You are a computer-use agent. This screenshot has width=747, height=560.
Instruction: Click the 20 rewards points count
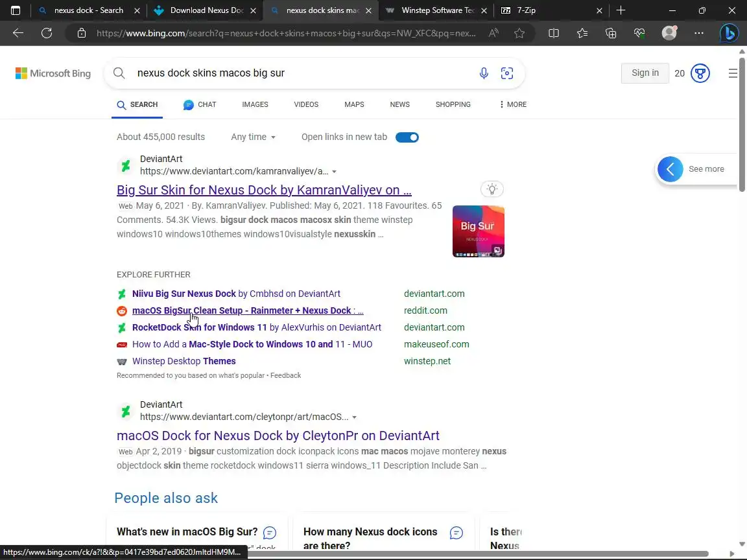[680, 73]
